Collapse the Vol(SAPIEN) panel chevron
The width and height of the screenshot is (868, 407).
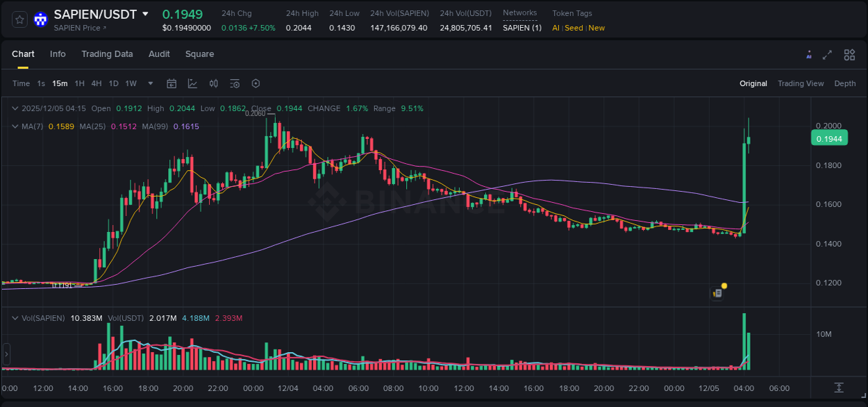[15, 318]
